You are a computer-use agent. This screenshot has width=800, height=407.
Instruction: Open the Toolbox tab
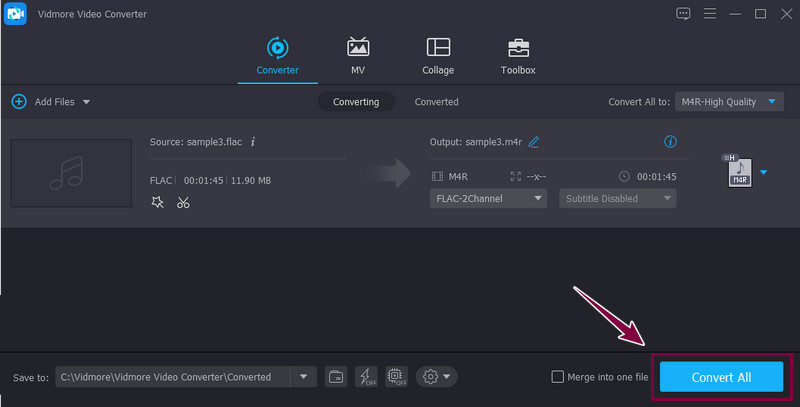click(x=518, y=56)
